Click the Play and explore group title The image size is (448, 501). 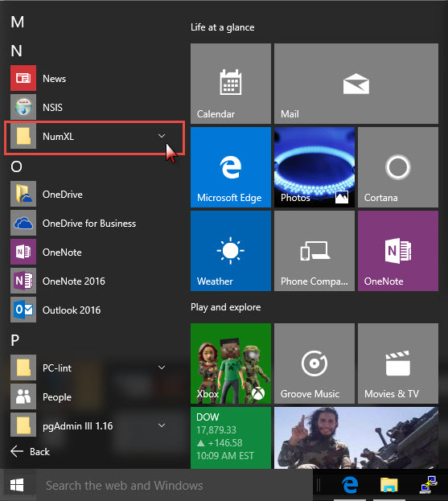tap(225, 307)
